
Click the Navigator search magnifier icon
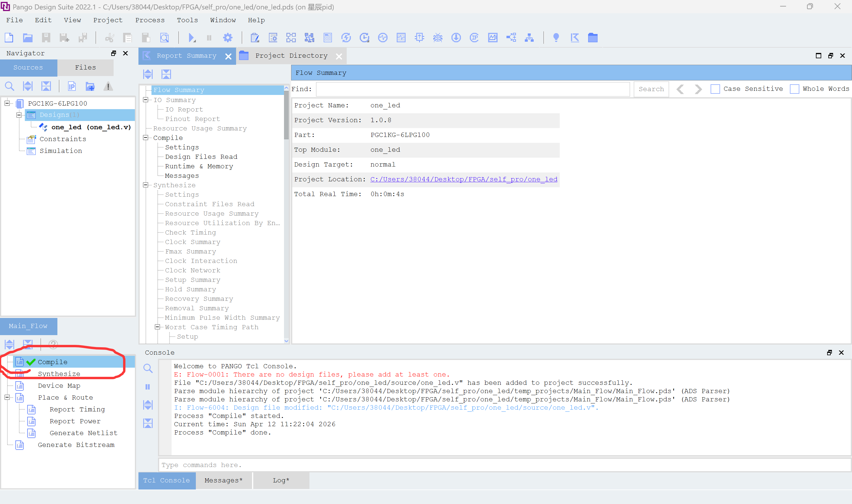coord(9,86)
